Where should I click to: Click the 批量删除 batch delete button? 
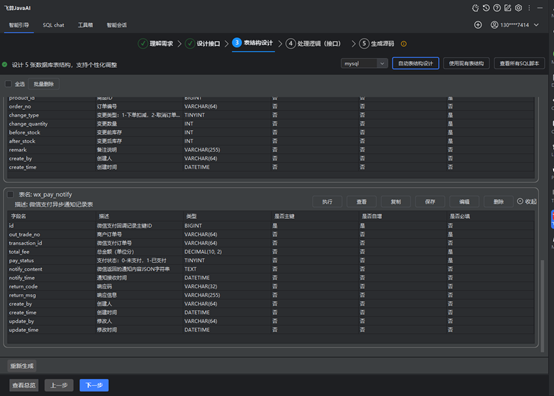click(43, 84)
